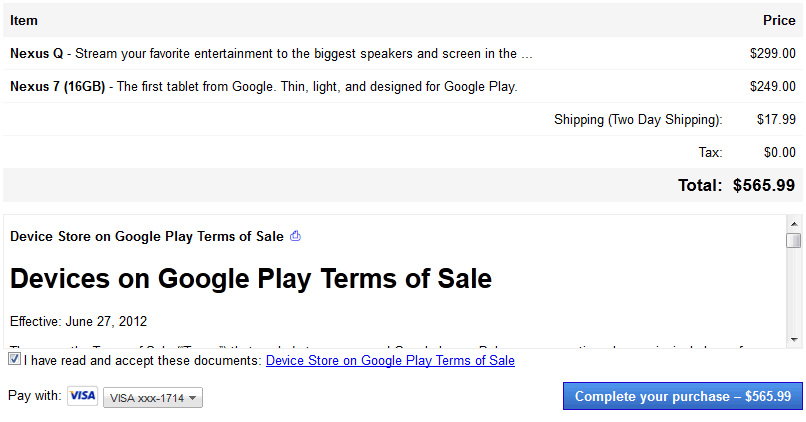Screen dimensions: 806x422
Task: Open the VISA xxx-1714 payment dropdown
Action: (x=153, y=398)
